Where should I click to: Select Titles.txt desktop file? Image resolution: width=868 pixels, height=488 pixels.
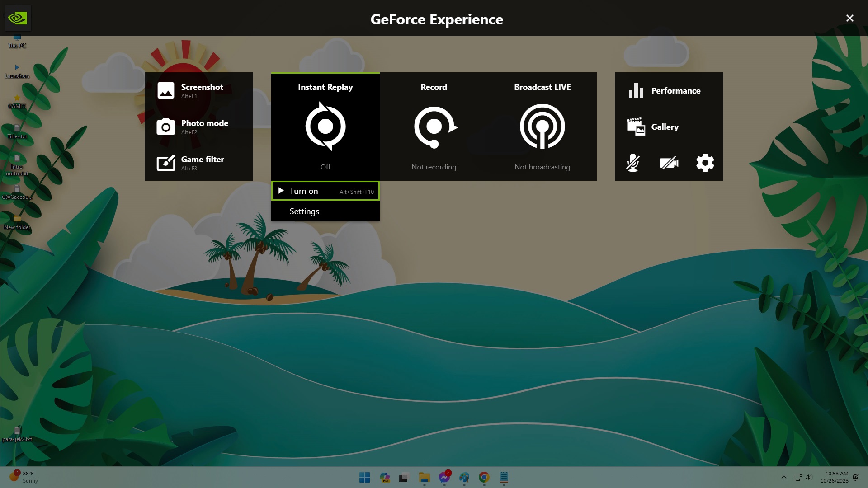(17, 132)
